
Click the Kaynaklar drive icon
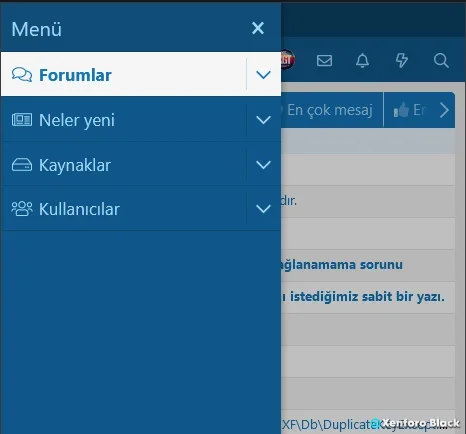tap(22, 164)
